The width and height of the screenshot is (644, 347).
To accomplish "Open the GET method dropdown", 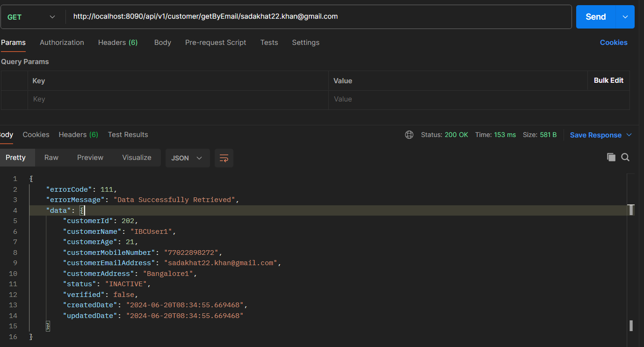I will point(31,17).
